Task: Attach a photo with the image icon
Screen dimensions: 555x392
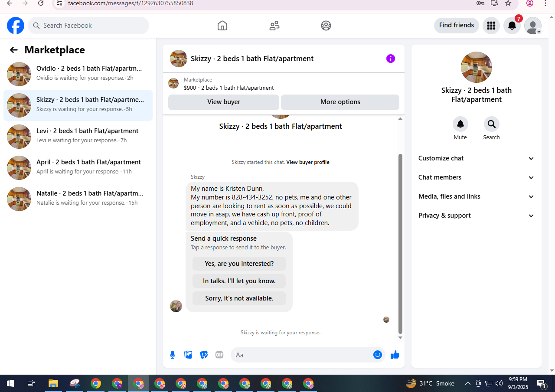Action: 188,355
